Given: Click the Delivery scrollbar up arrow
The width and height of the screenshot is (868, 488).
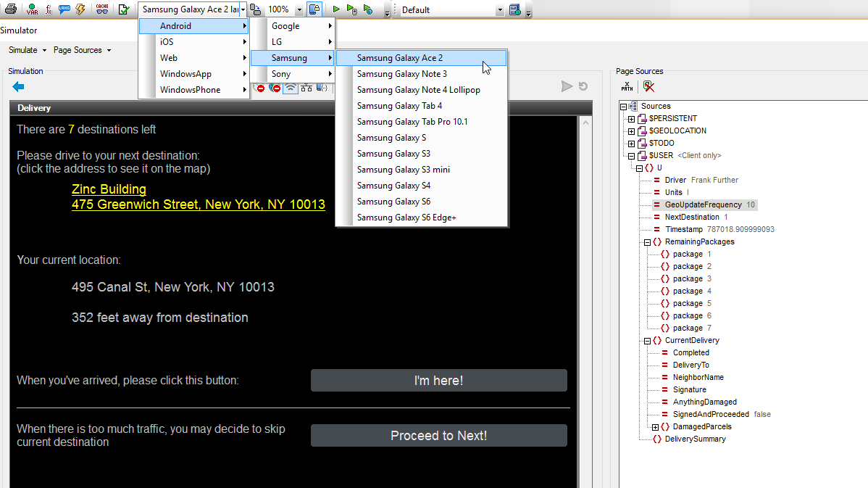Looking at the screenshot, I should [x=585, y=123].
